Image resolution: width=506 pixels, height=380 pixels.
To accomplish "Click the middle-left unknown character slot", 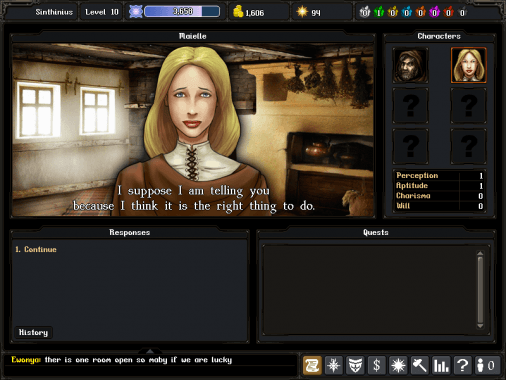I will coord(410,106).
